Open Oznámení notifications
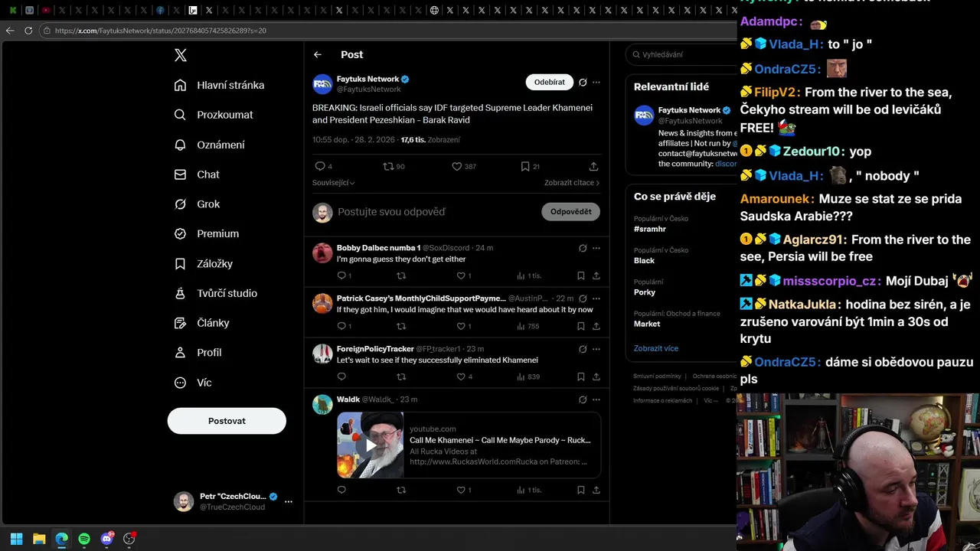The width and height of the screenshot is (980, 551). [210, 145]
